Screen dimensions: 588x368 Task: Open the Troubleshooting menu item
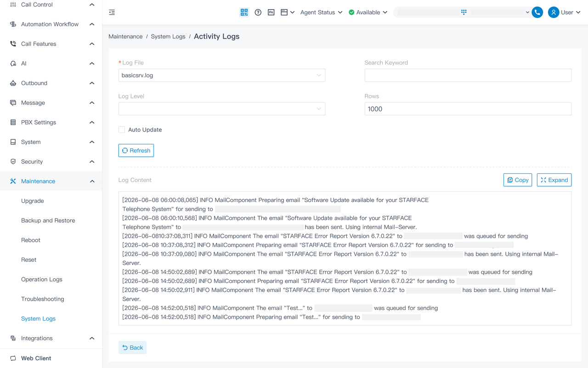tap(43, 299)
